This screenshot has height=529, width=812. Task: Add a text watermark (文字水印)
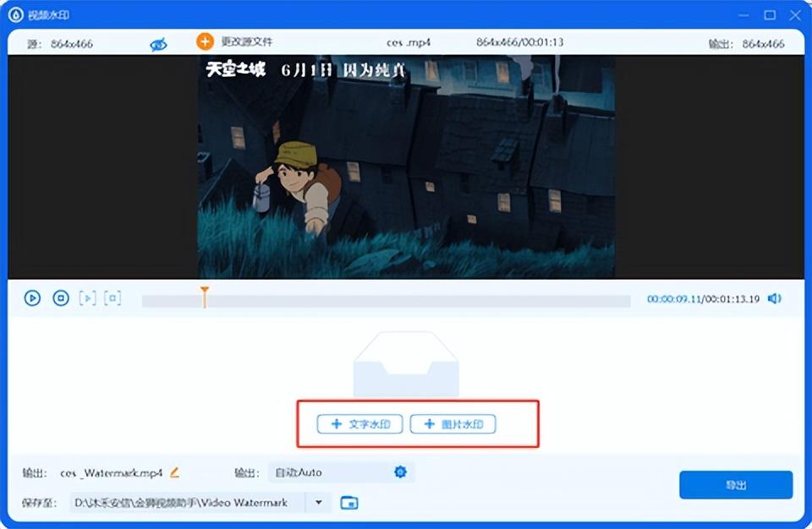click(360, 424)
